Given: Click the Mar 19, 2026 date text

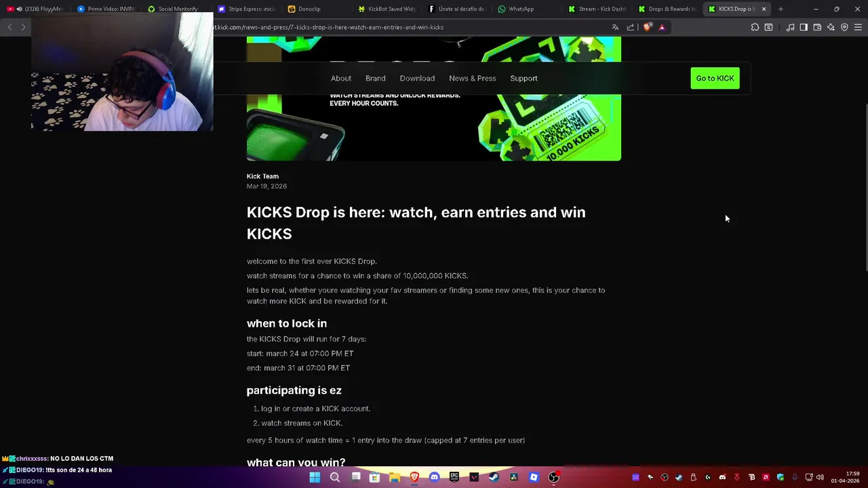Looking at the screenshot, I should click(x=267, y=186).
